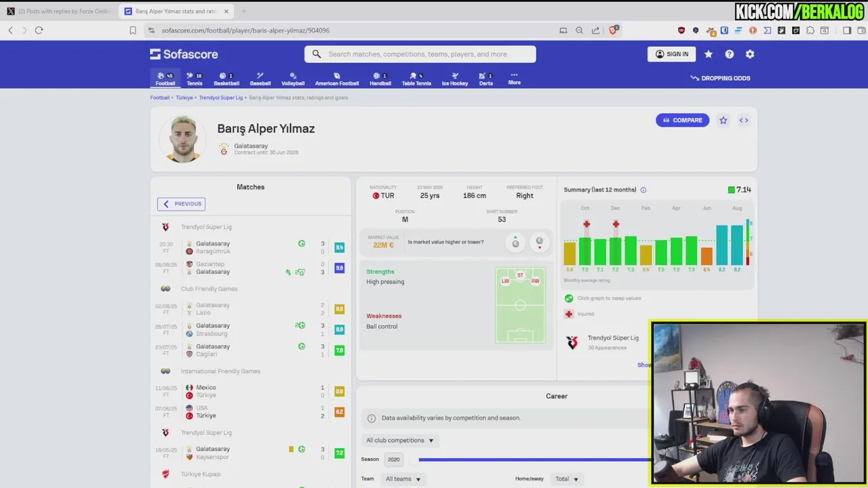Open the help question mark icon
This screenshot has height=488, width=868.
(730, 54)
